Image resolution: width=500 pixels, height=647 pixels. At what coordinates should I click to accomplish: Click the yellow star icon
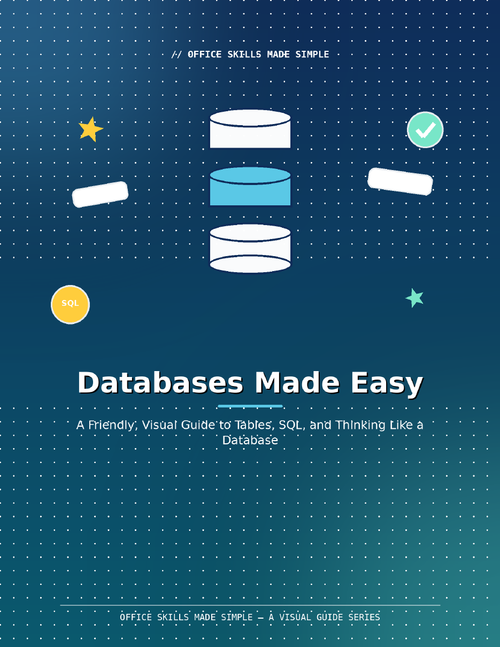[x=90, y=130]
